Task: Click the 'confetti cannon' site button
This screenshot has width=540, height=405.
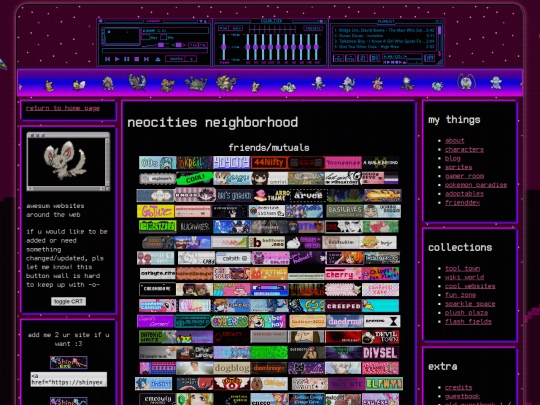Action: [157, 305]
